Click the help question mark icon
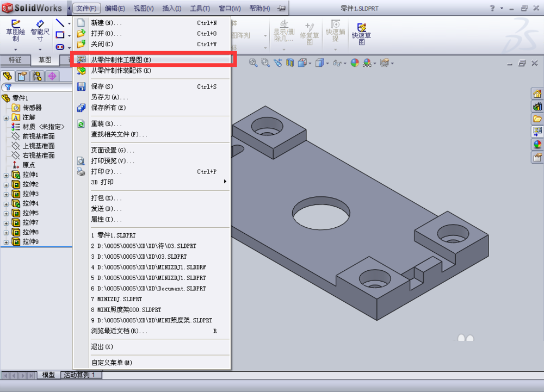 492,8
